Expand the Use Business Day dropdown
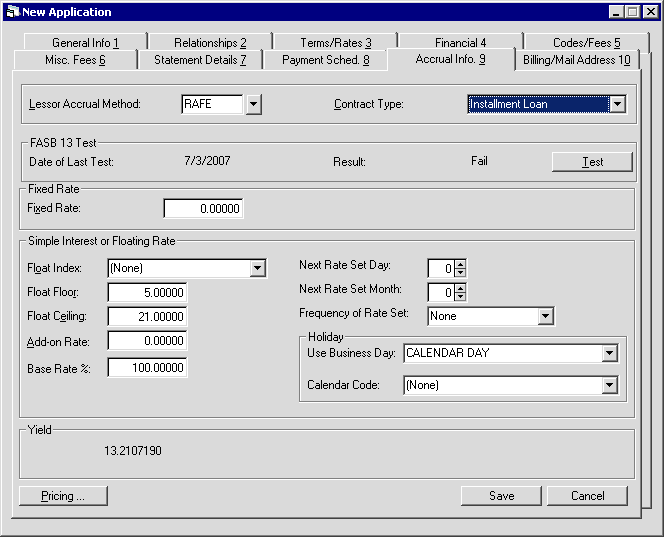This screenshot has height=537, width=664. click(609, 353)
